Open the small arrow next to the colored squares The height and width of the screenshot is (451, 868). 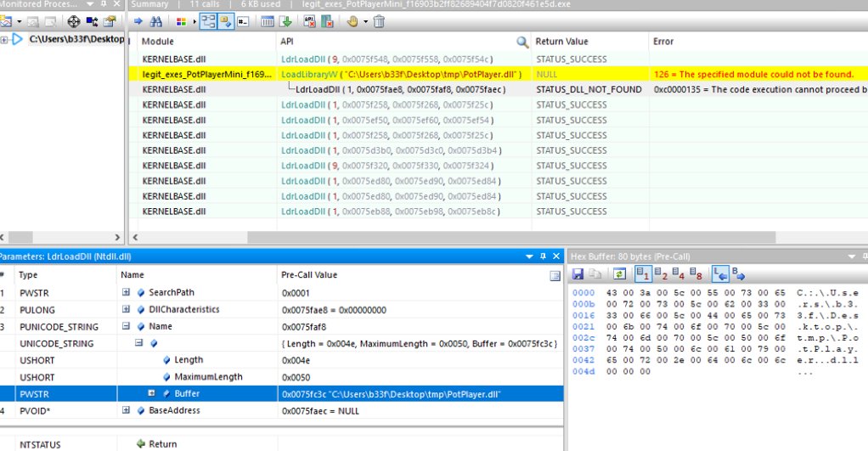pos(194,22)
